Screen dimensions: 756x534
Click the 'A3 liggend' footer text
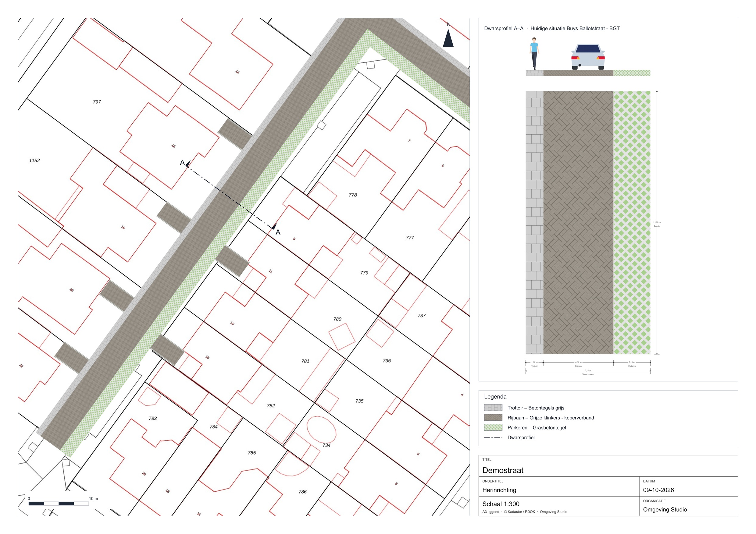(x=490, y=512)
